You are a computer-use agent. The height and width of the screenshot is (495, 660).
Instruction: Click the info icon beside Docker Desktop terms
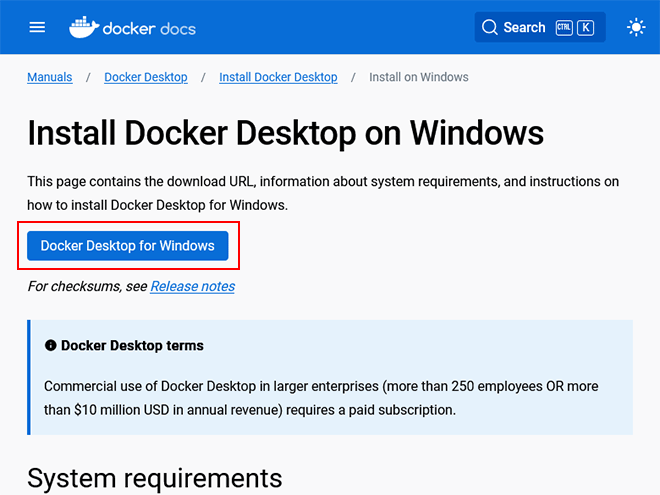click(51, 346)
